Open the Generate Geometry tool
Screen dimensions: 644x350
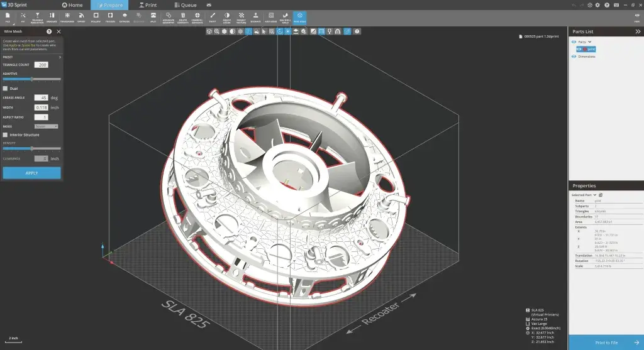pyautogui.click(x=169, y=17)
